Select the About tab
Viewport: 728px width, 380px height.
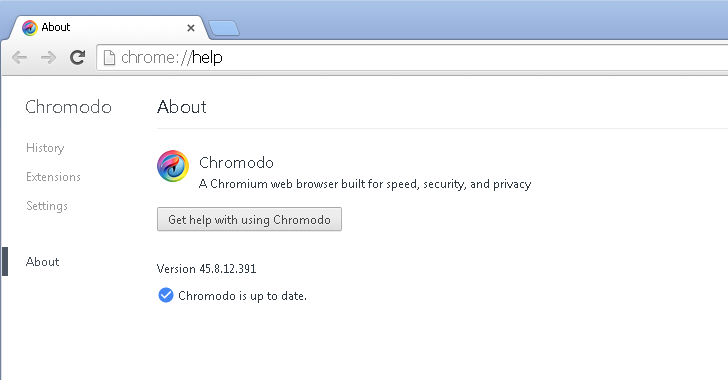107,27
